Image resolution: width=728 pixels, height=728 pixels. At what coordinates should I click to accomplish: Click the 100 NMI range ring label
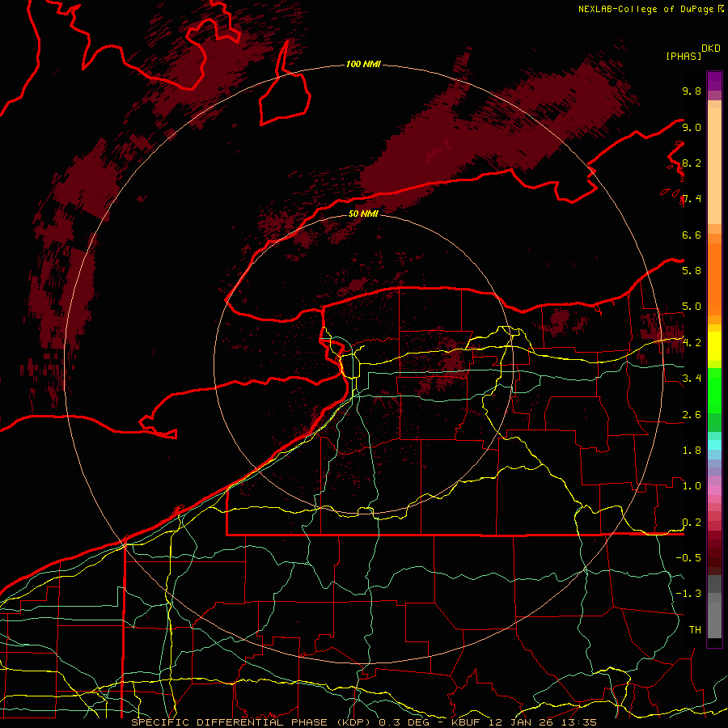pos(363,64)
